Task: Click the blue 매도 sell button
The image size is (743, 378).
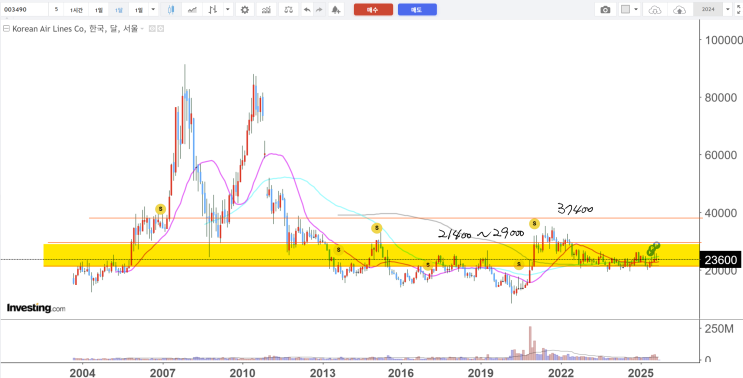Action: (417, 9)
